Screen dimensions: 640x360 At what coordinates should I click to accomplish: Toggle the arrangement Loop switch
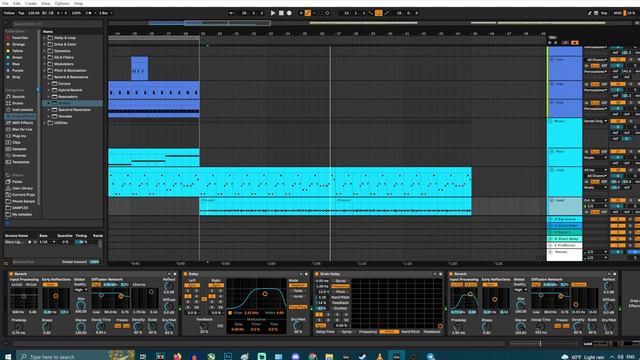[378, 13]
